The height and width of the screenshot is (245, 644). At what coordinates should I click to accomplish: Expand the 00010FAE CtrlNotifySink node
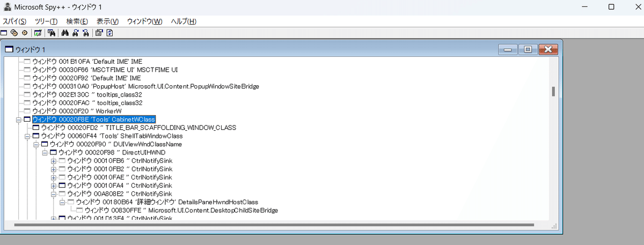[x=53, y=177]
